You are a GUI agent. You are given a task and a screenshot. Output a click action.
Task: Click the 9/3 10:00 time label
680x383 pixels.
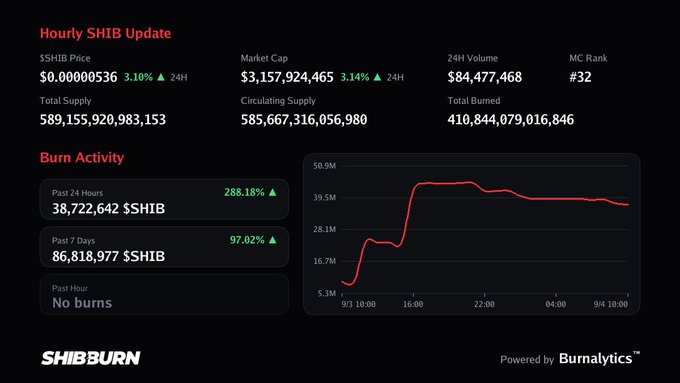[x=359, y=304]
